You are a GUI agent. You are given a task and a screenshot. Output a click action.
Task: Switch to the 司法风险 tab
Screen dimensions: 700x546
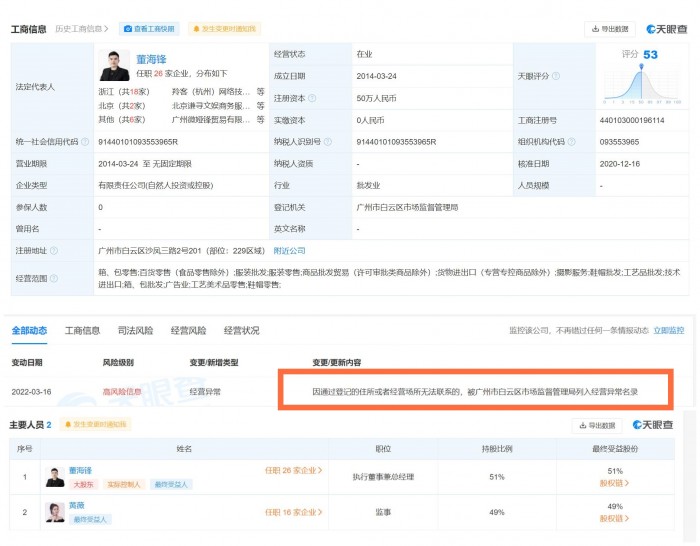point(136,330)
